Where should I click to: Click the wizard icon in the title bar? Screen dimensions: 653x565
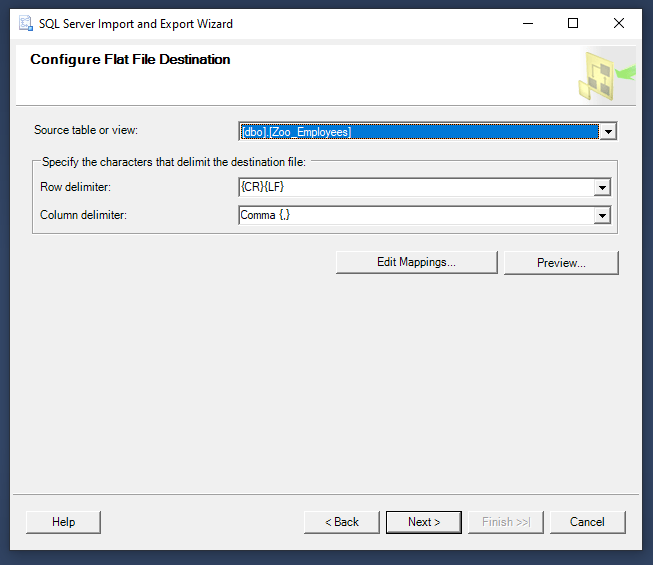point(25,23)
